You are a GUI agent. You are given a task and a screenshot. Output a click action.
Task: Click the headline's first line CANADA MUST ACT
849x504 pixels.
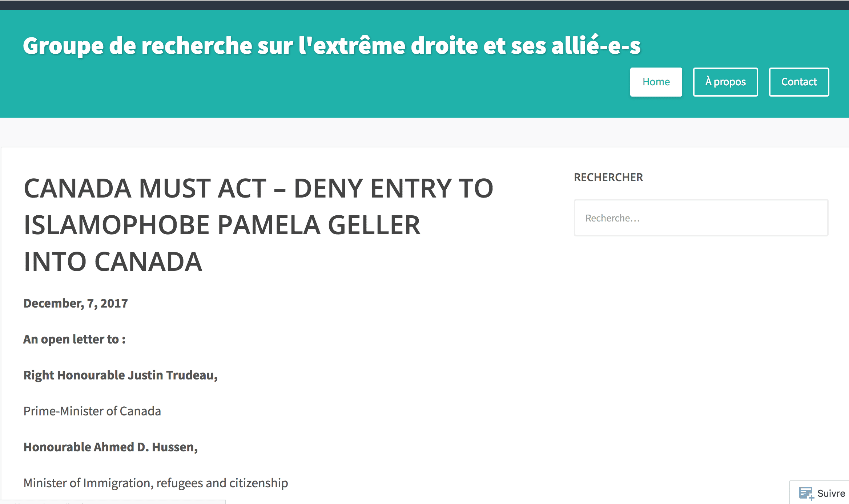pos(145,189)
